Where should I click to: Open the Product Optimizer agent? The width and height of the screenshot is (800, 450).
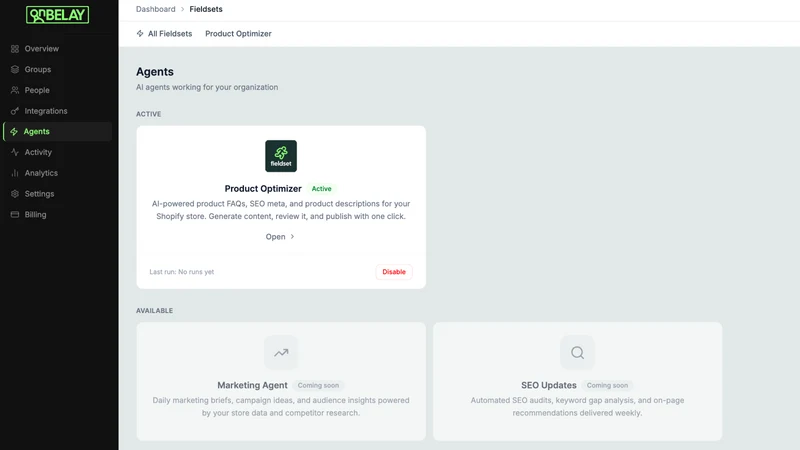[x=280, y=237]
